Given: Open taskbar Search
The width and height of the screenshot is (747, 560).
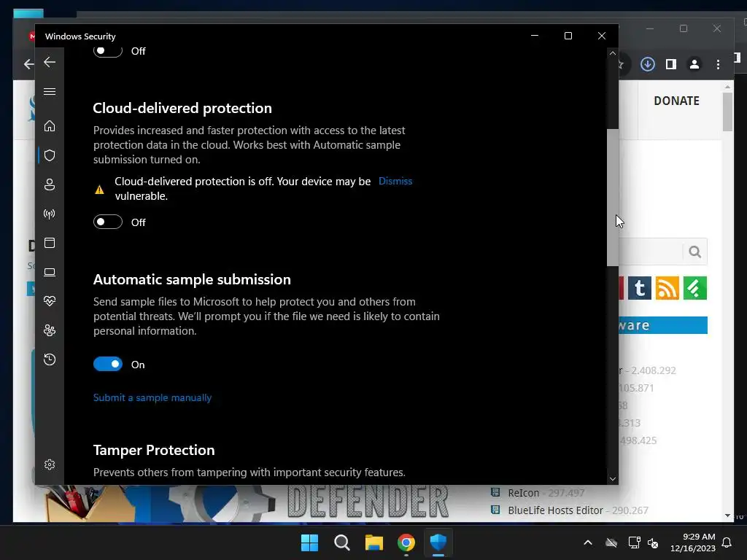Looking at the screenshot, I should pyautogui.click(x=341, y=542).
